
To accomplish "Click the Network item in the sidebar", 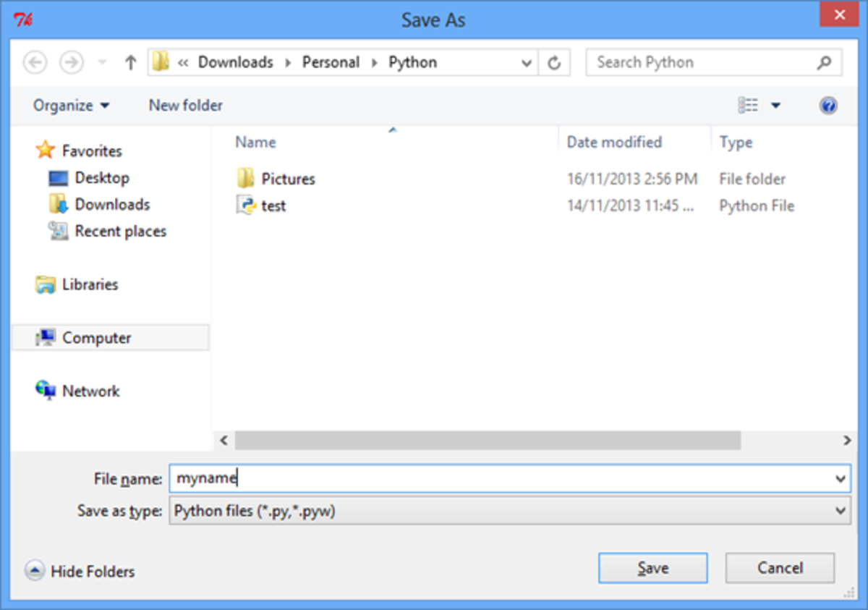I will pyautogui.click(x=91, y=391).
